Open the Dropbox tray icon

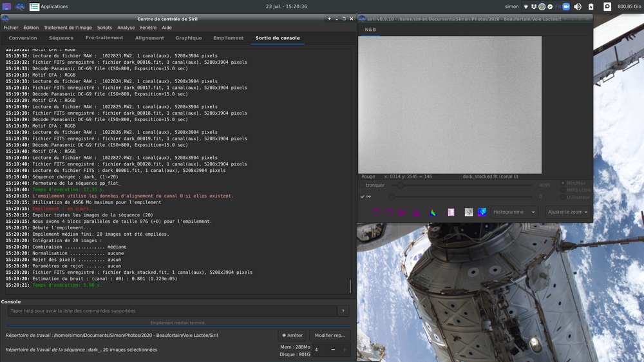pyautogui.click(x=534, y=6)
